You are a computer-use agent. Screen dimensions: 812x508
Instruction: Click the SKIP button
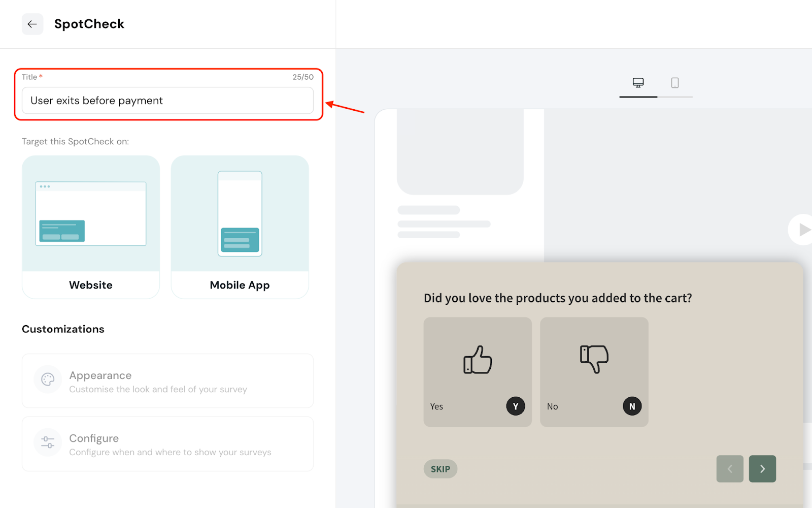coord(440,469)
